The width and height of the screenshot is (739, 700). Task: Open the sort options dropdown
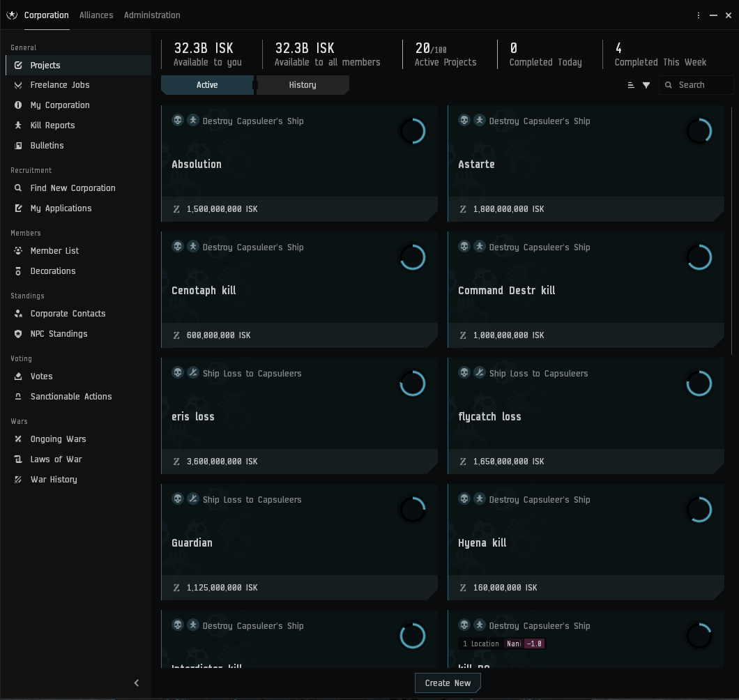pos(631,85)
